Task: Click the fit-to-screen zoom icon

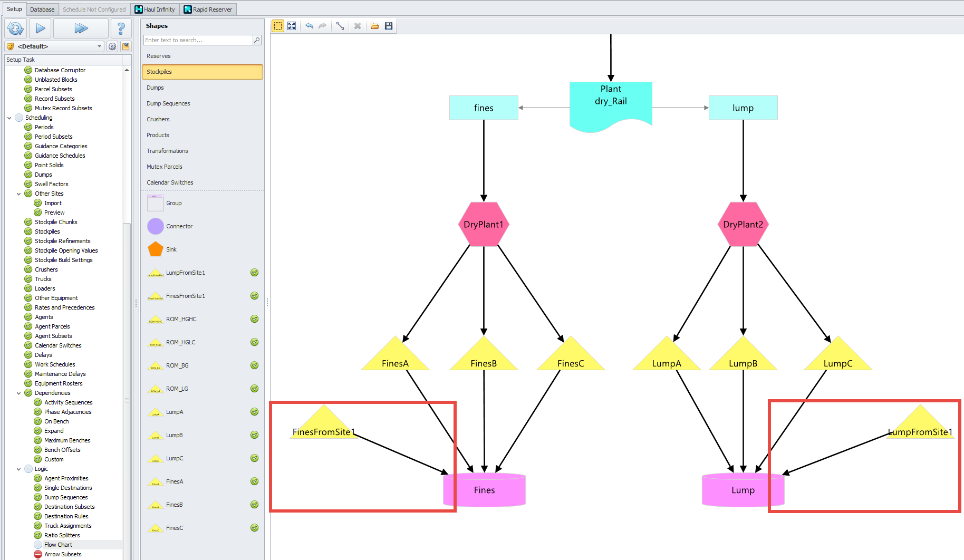Action: point(292,26)
